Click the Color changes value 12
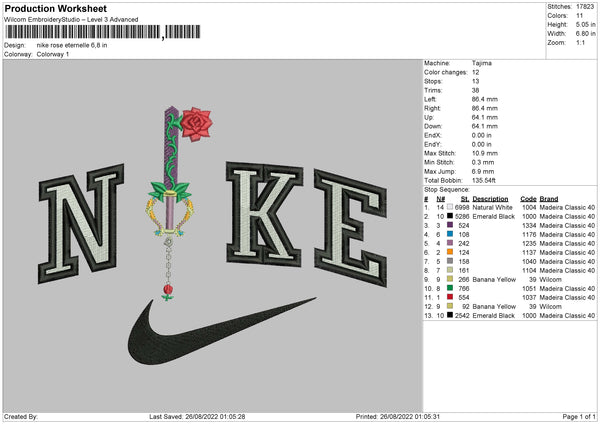 pos(475,72)
